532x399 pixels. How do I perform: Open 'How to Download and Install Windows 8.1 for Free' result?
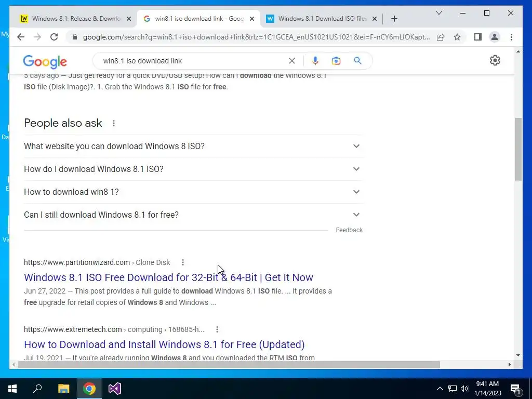[x=164, y=344]
